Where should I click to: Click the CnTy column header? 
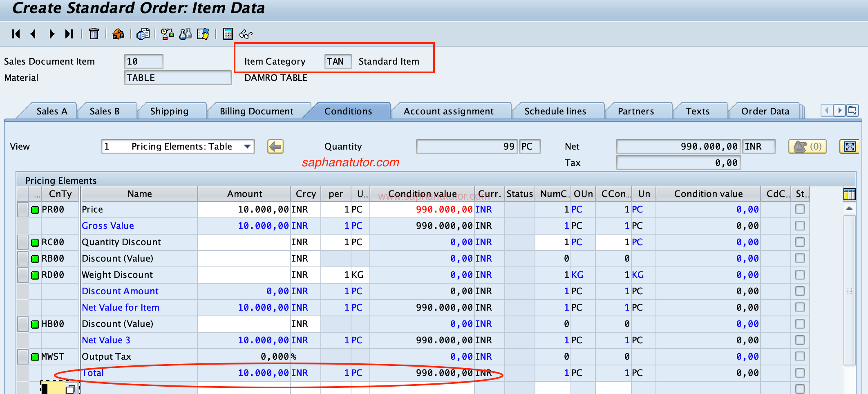coord(60,194)
